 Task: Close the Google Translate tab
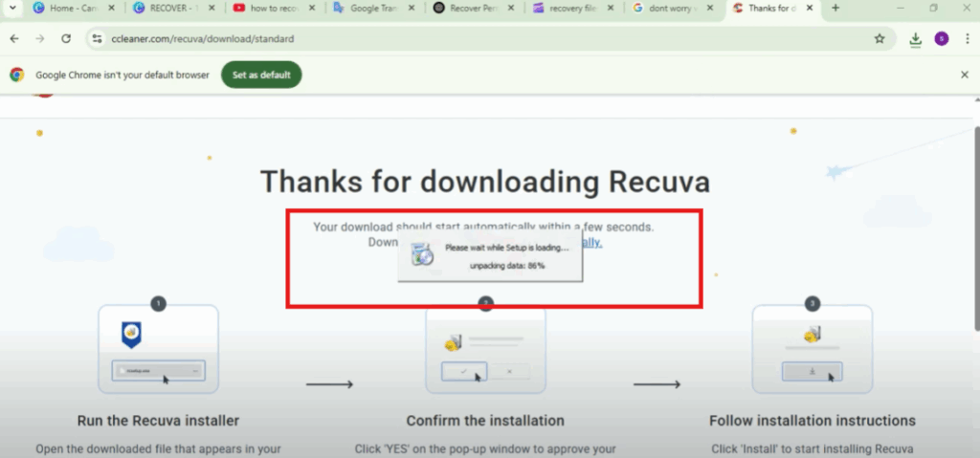click(412, 9)
